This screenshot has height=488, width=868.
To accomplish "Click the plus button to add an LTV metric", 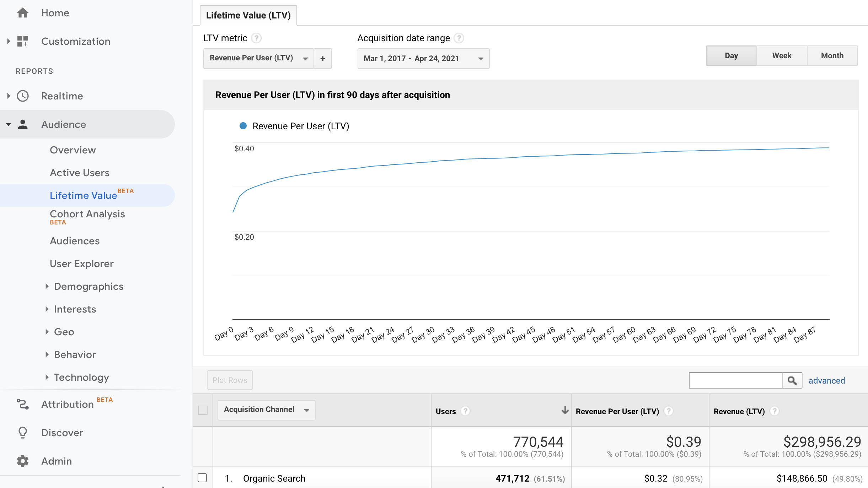I will [322, 59].
